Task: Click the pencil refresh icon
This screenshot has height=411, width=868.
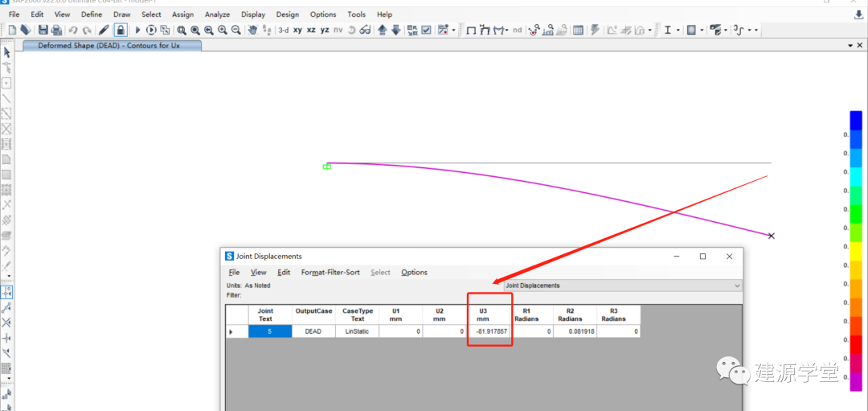Action: tap(104, 30)
